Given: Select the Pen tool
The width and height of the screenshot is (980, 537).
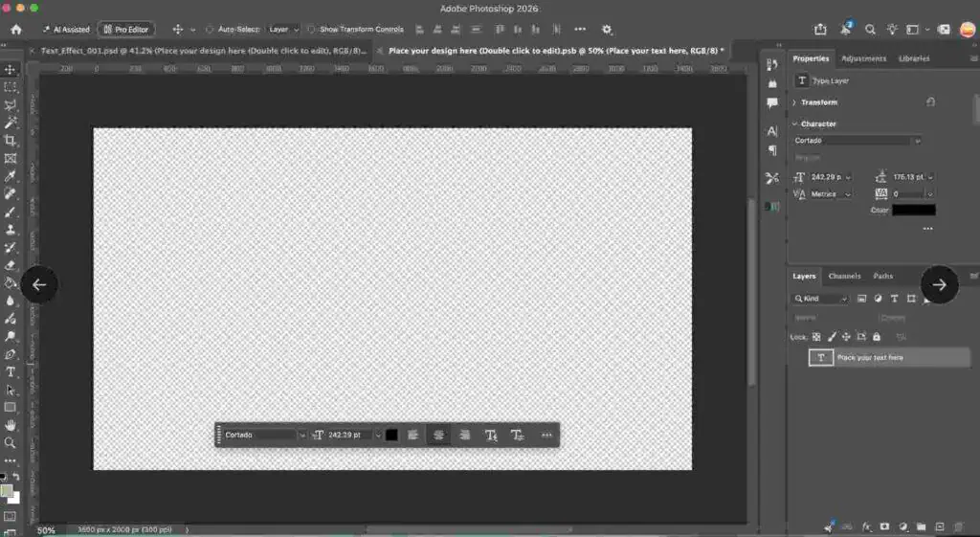Looking at the screenshot, I should coord(10,354).
